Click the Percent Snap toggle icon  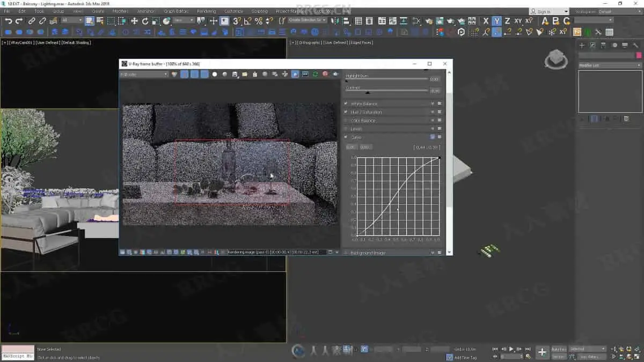(258, 21)
